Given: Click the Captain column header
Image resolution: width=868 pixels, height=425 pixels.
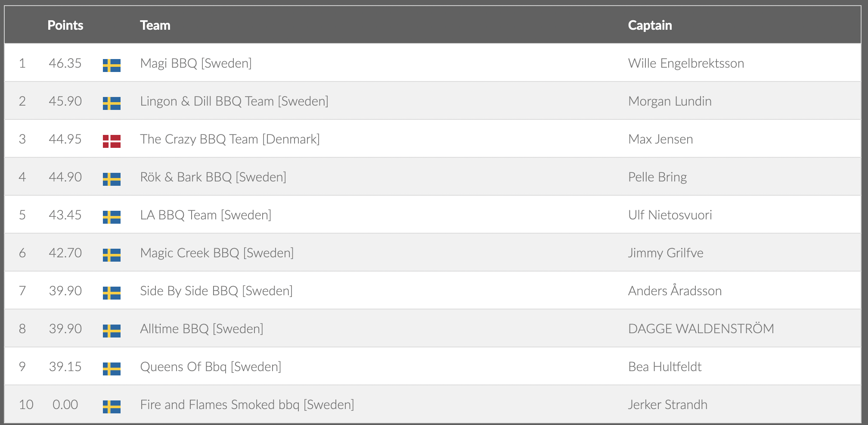Looking at the screenshot, I should click(650, 25).
